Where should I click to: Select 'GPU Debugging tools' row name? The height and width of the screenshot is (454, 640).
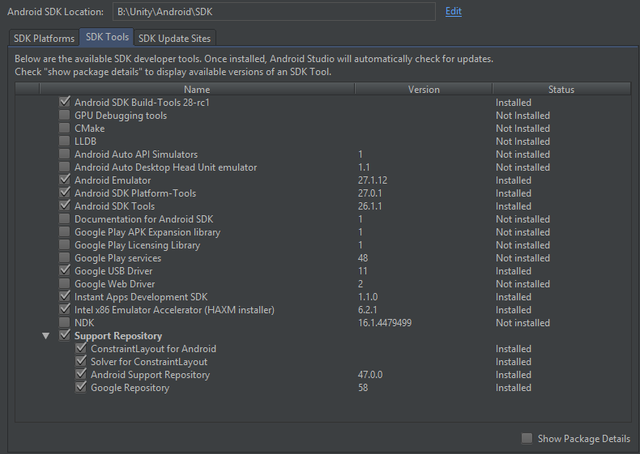coord(120,116)
